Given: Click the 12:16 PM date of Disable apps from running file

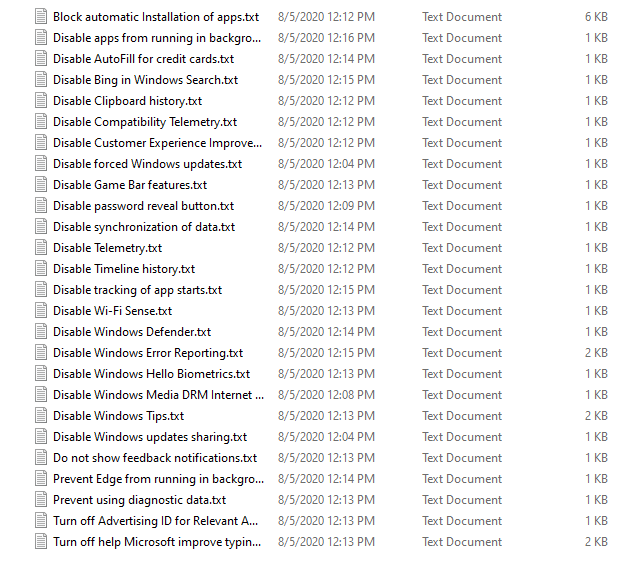Looking at the screenshot, I should click(326, 38).
